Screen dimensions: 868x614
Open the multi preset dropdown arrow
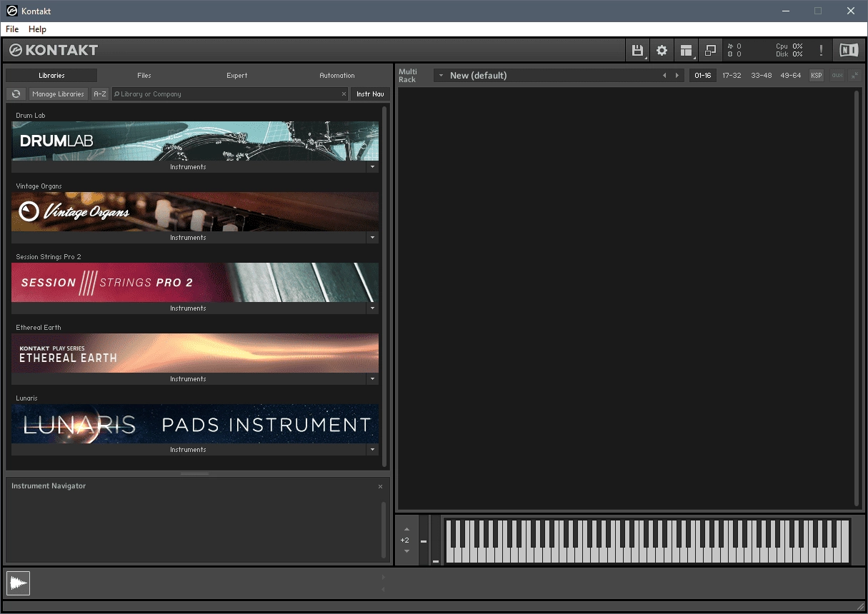pos(441,75)
